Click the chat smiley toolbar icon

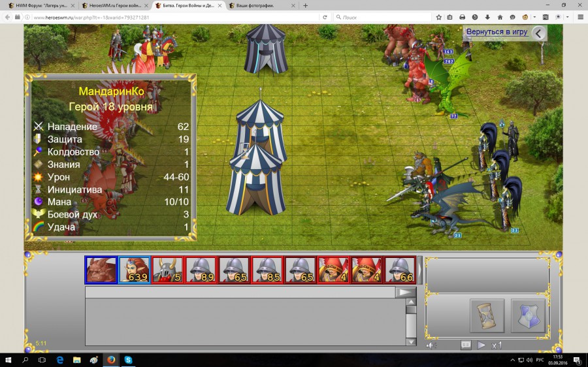click(x=512, y=17)
